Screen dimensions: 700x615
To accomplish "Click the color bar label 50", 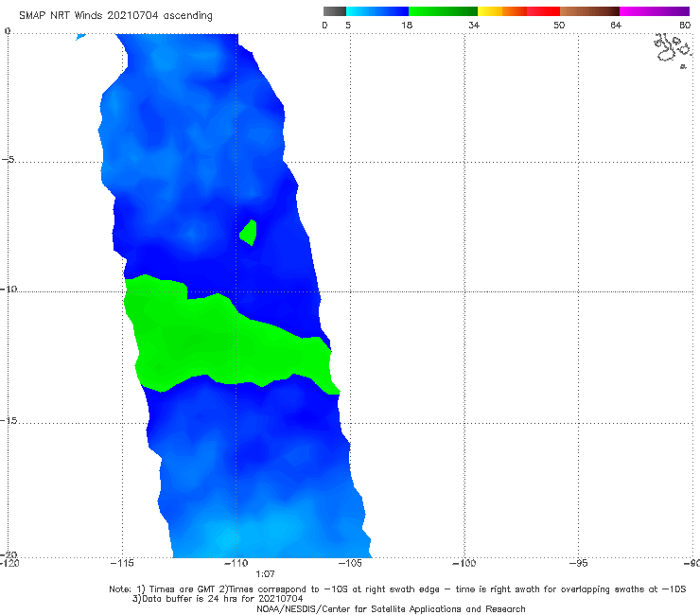I will click(x=559, y=26).
